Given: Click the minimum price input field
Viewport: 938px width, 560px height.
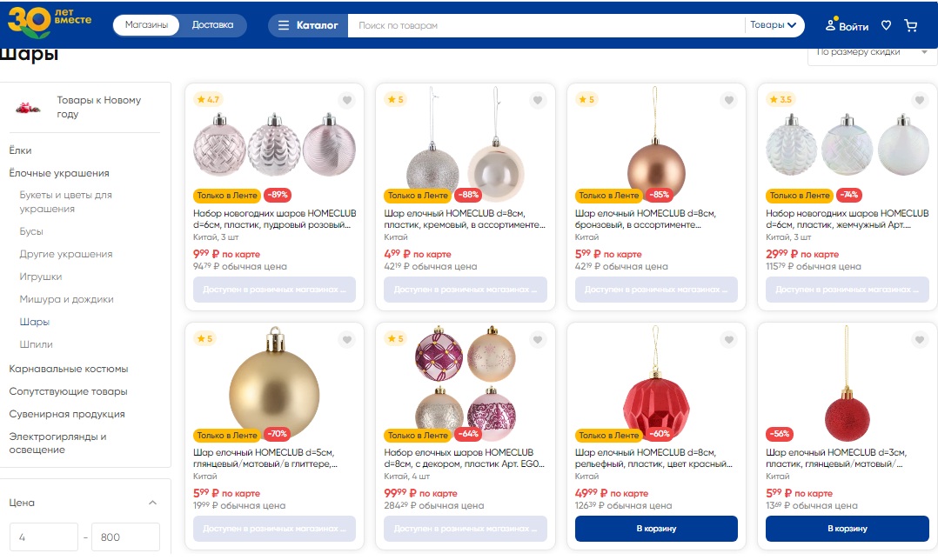Looking at the screenshot, I should click(x=44, y=537).
